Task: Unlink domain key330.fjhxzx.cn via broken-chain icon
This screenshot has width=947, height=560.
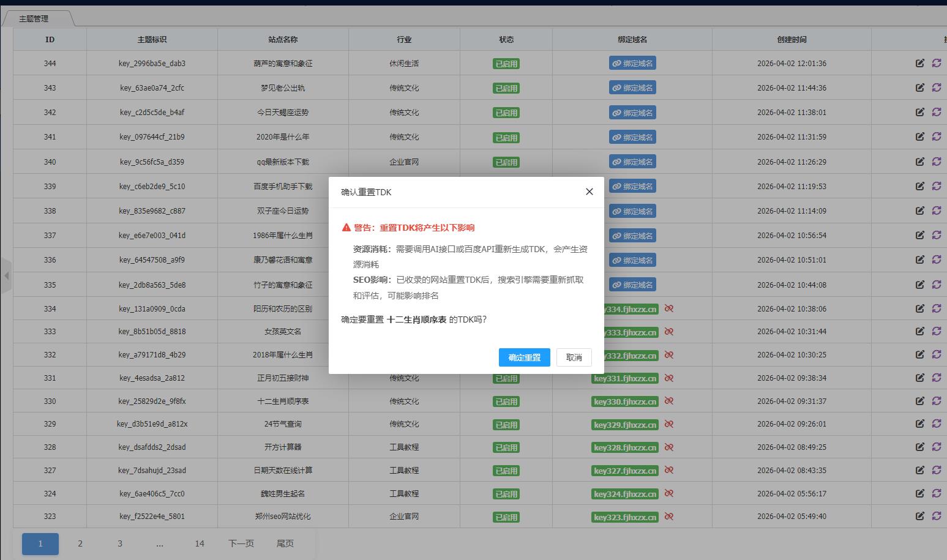Action: (x=669, y=401)
